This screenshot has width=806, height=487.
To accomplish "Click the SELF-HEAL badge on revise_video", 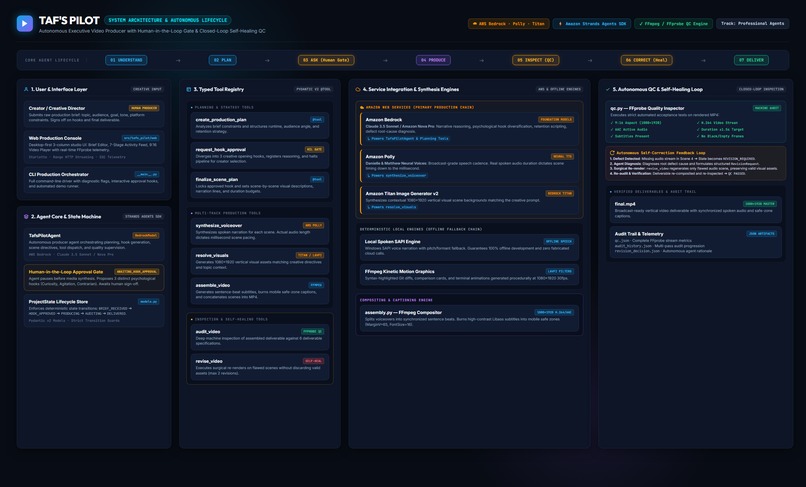I will 313,362.
